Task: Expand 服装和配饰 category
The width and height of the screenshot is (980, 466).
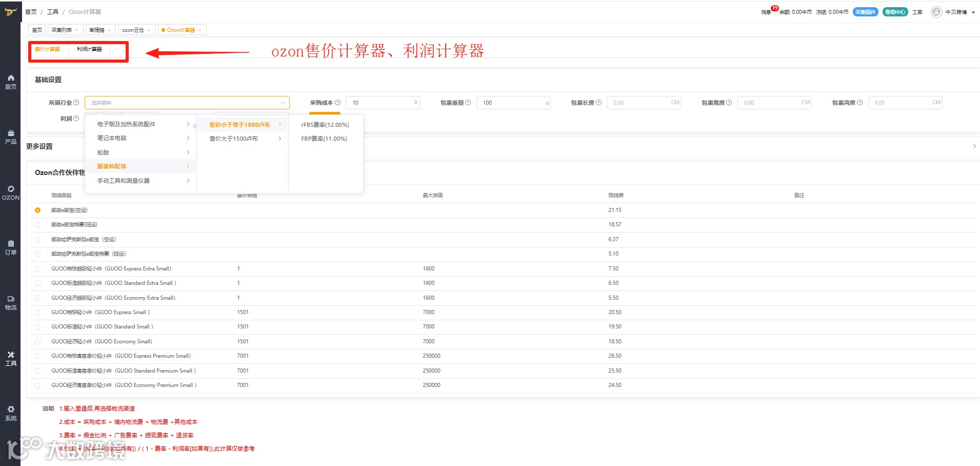Action: (x=141, y=166)
